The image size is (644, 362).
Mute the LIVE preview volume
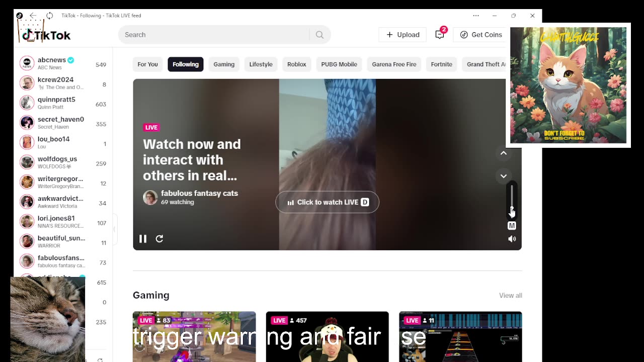click(512, 239)
